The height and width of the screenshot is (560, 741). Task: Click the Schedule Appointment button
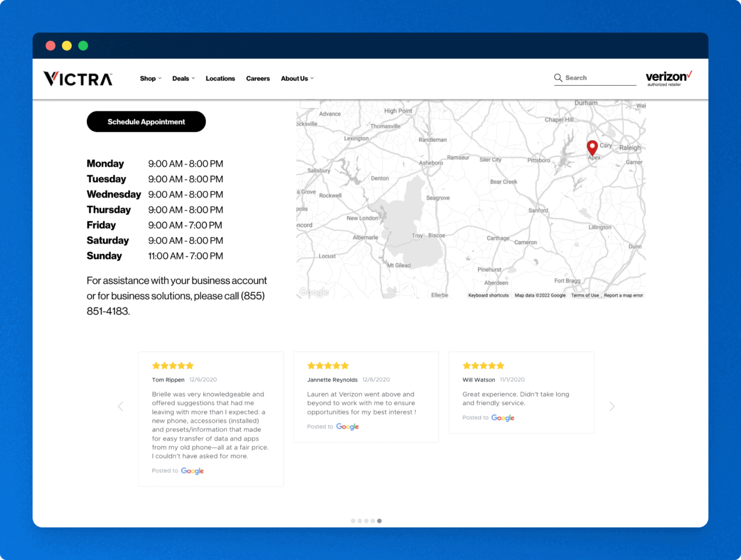146,121
